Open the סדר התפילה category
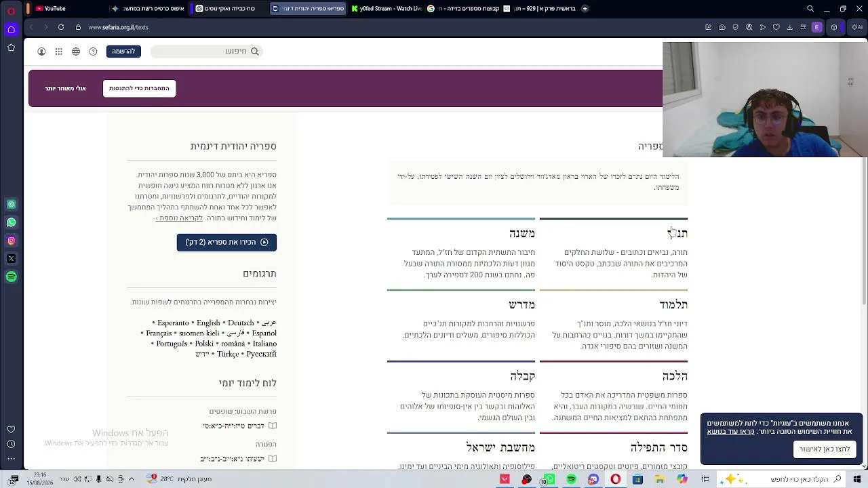Screen dimensions: 868x488 point(659,447)
